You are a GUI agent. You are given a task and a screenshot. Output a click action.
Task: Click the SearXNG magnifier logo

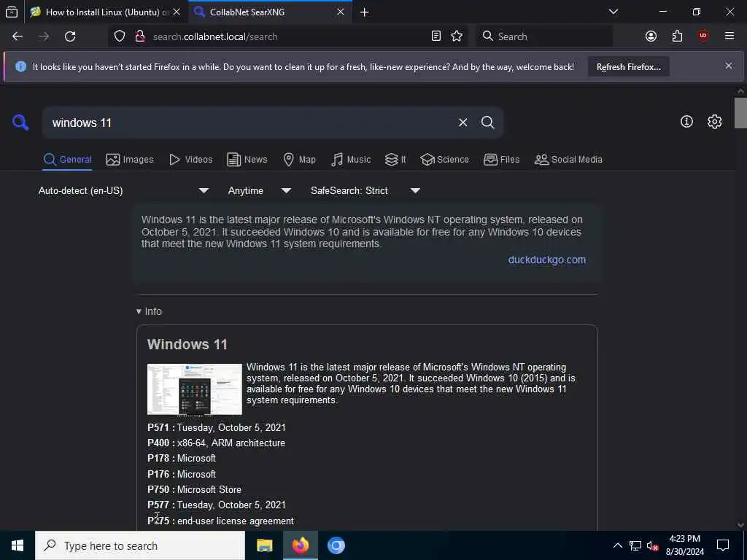[20, 122]
